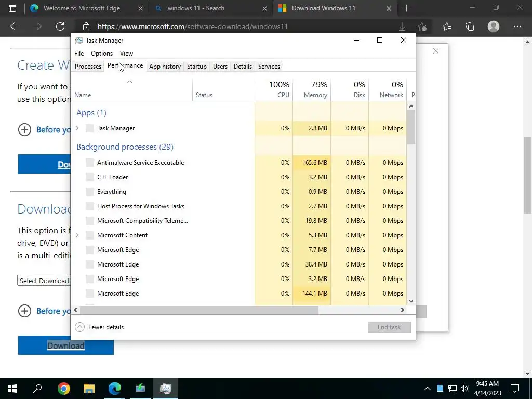Open the Details tab
532x399 pixels.
pos(243,66)
